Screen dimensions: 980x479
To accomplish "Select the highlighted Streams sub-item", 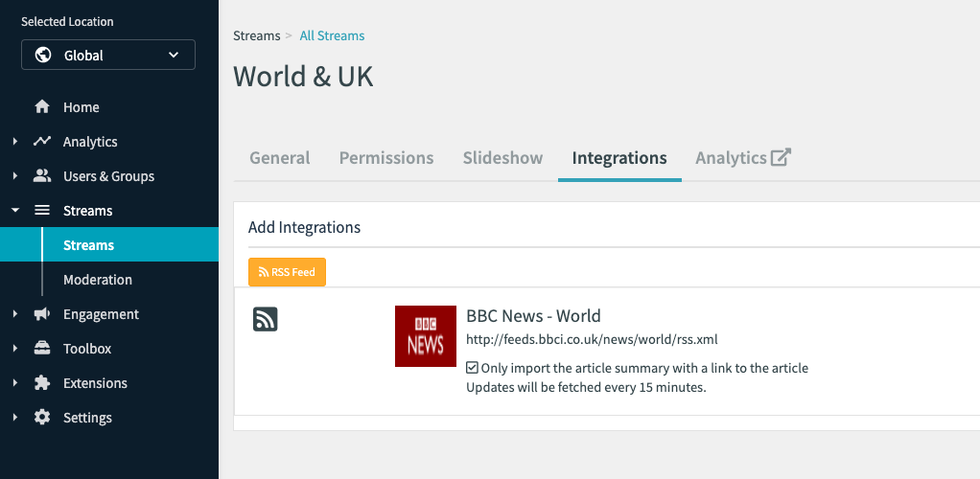I will click(109, 245).
